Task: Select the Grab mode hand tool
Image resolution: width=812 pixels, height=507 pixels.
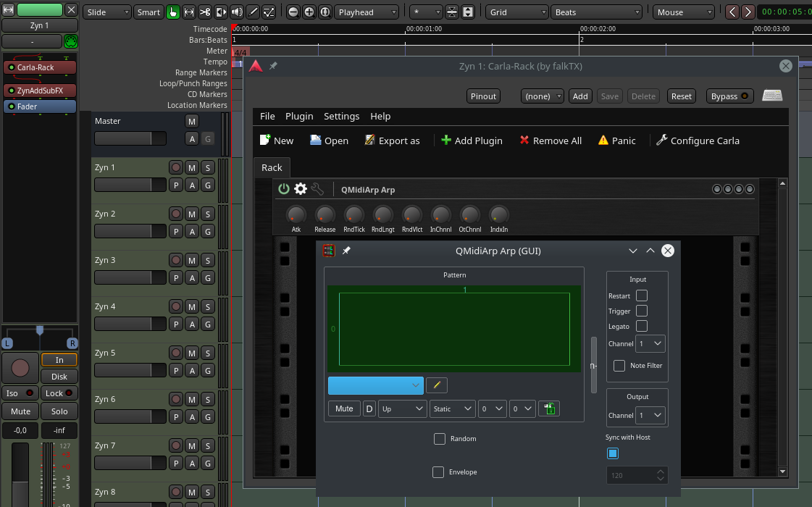Action: [x=173, y=12]
